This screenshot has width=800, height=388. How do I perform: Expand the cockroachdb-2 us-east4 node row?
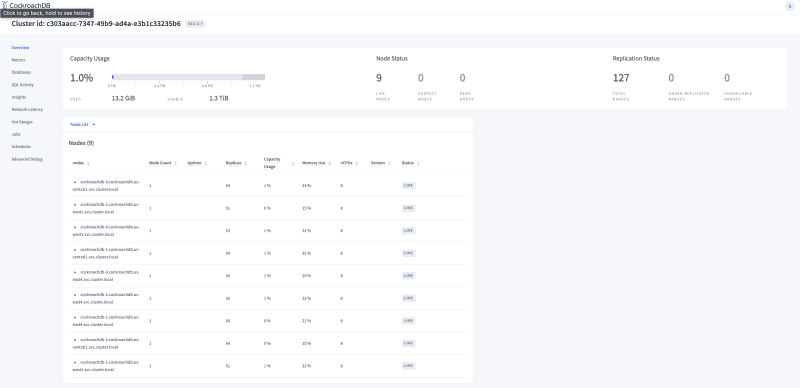coord(75,295)
